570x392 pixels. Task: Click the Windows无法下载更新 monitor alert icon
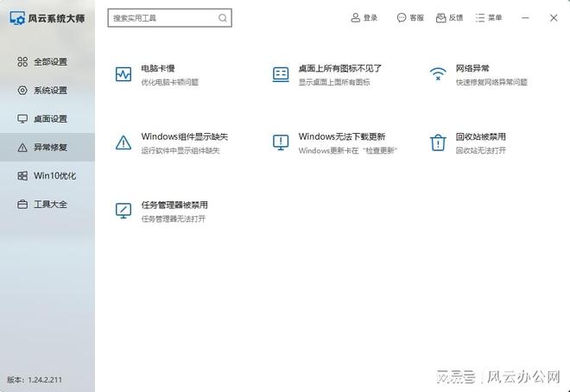pos(281,142)
